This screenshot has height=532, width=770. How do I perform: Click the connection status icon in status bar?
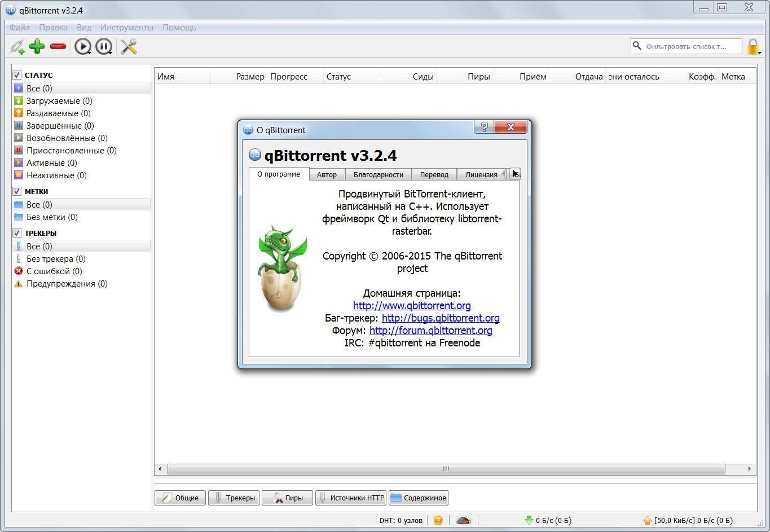tap(438, 520)
